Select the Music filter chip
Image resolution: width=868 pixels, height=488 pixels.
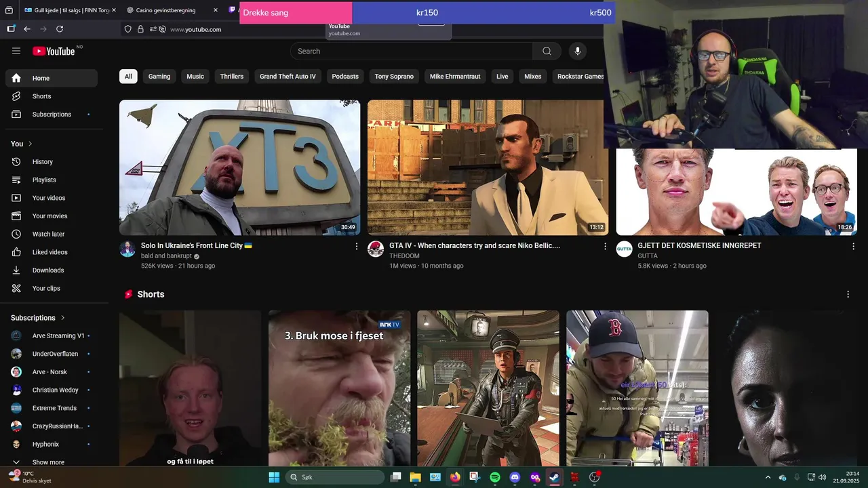195,77
